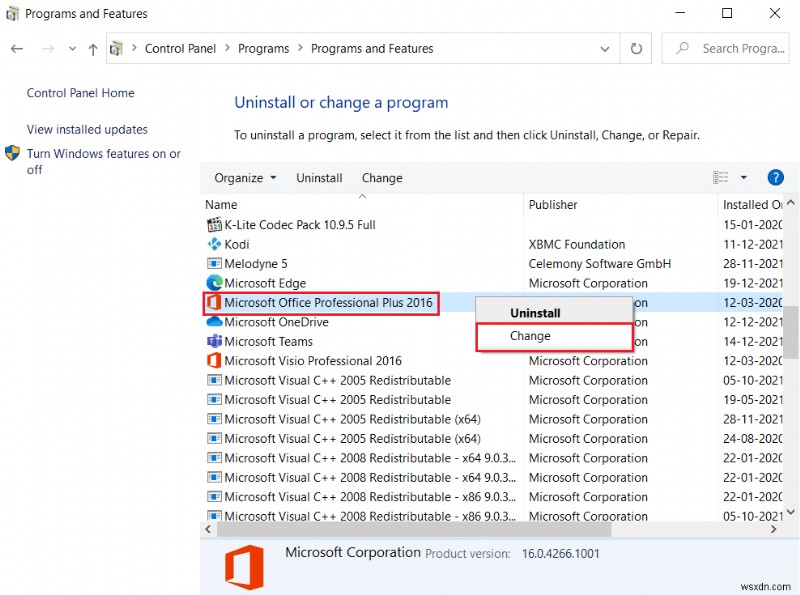The height and width of the screenshot is (595, 800).
Task: Select the Kodi application icon
Action: pos(213,244)
